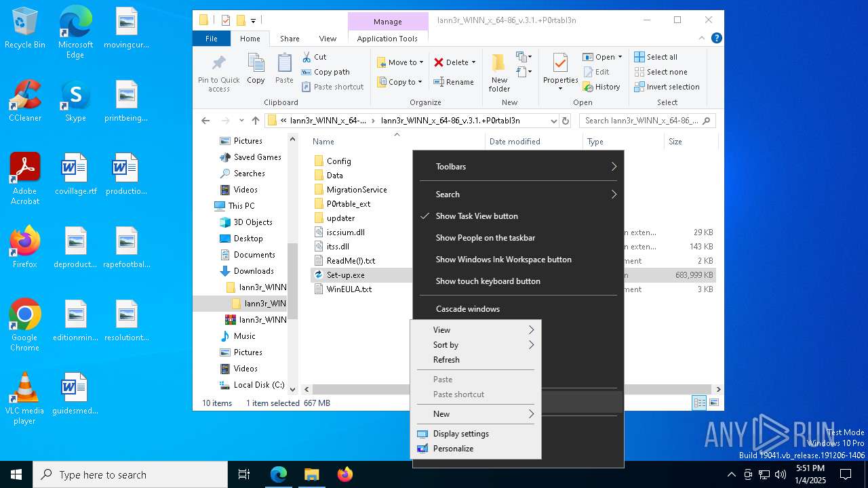This screenshot has height=488, width=868.
Task: Open Properties from the ribbon
Action: 560,73
